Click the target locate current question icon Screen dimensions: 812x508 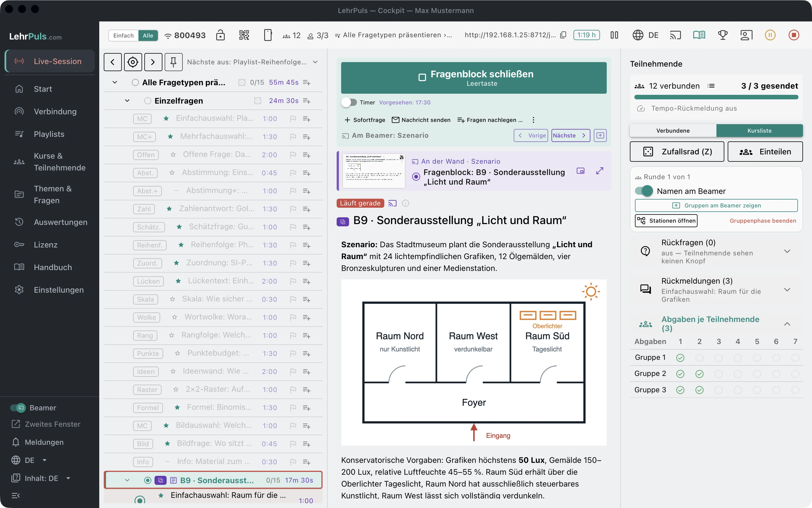[x=133, y=62]
